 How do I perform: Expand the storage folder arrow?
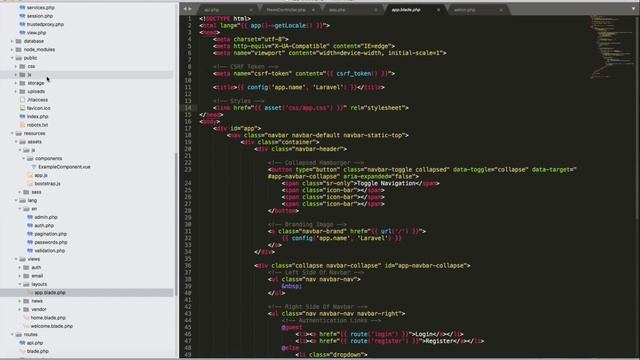click(x=16, y=83)
